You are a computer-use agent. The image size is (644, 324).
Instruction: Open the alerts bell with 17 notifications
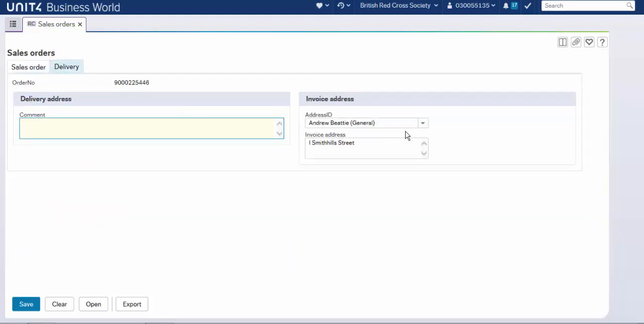[510, 6]
